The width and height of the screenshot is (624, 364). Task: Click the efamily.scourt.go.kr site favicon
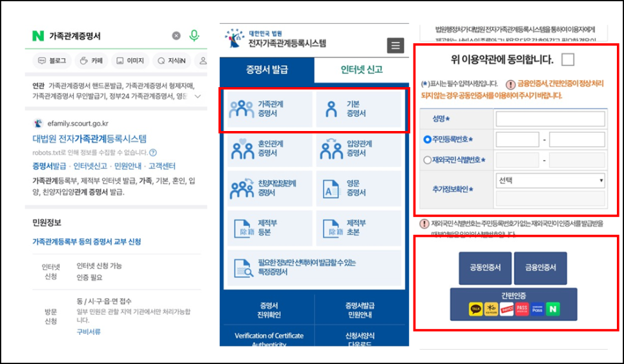point(38,123)
